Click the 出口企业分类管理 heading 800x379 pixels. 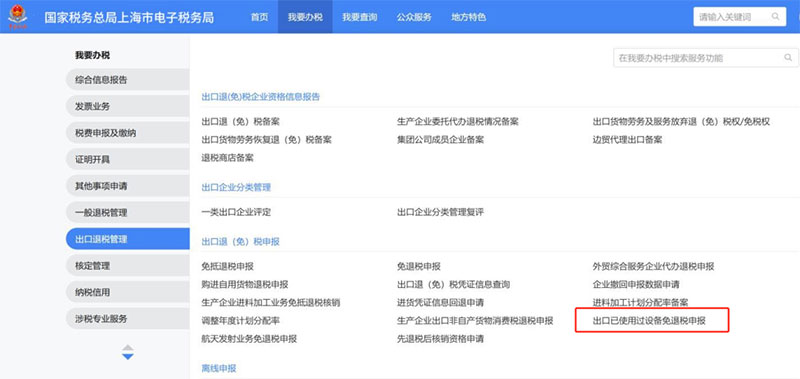point(236,187)
